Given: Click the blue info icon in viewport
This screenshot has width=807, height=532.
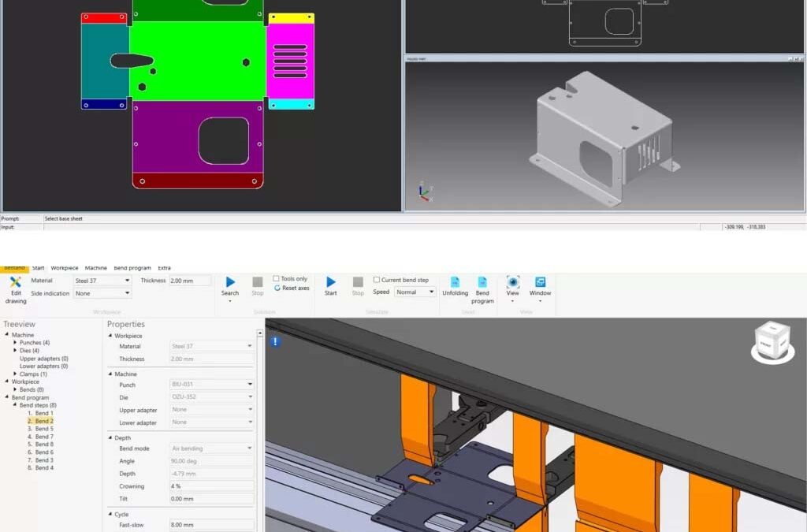Looking at the screenshot, I should click(x=275, y=341).
